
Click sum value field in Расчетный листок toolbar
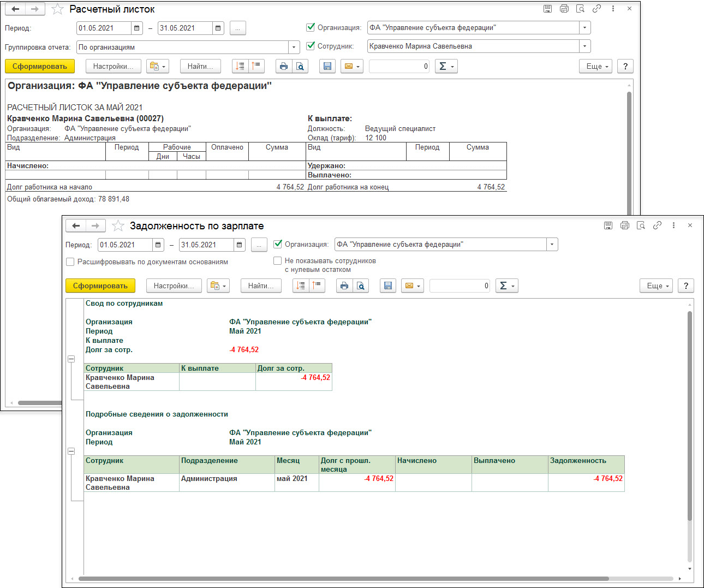pyautogui.click(x=399, y=66)
